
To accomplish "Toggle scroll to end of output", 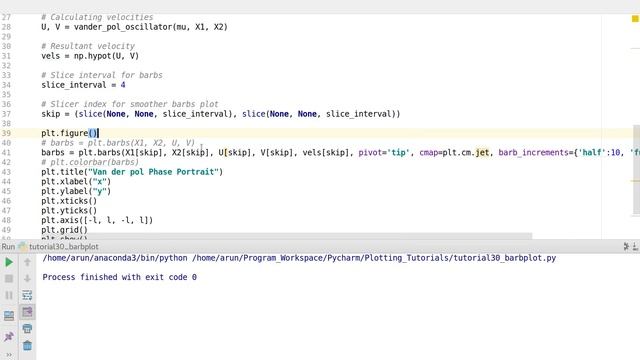I will click(27, 312).
